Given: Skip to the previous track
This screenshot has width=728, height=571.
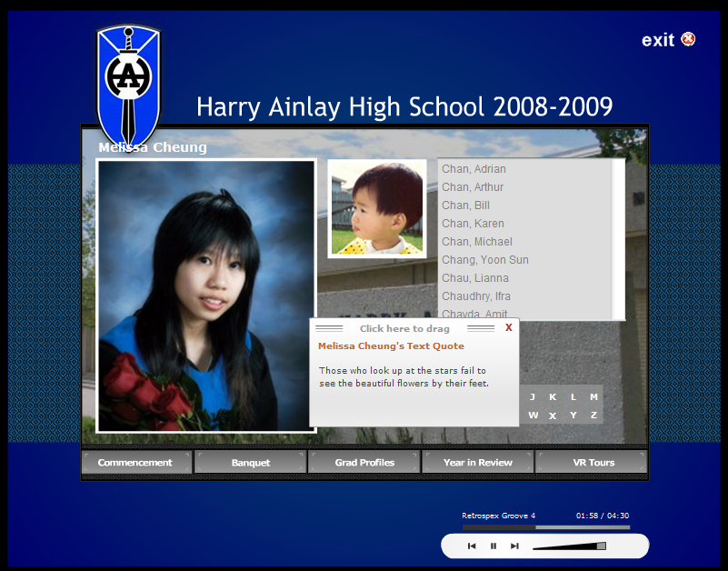Looking at the screenshot, I should click(x=472, y=546).
